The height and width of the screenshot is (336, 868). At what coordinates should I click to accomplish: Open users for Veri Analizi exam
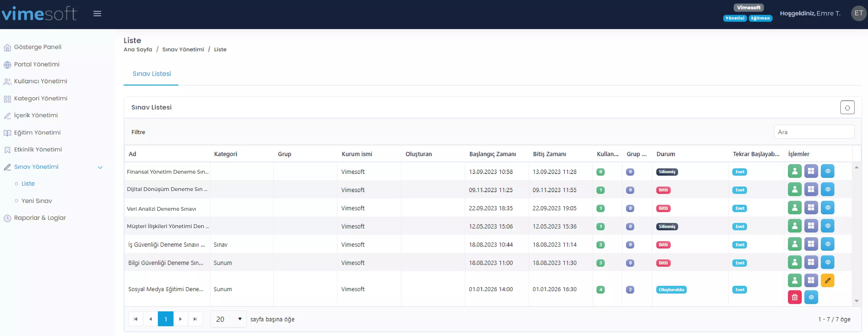coord(795,207)
